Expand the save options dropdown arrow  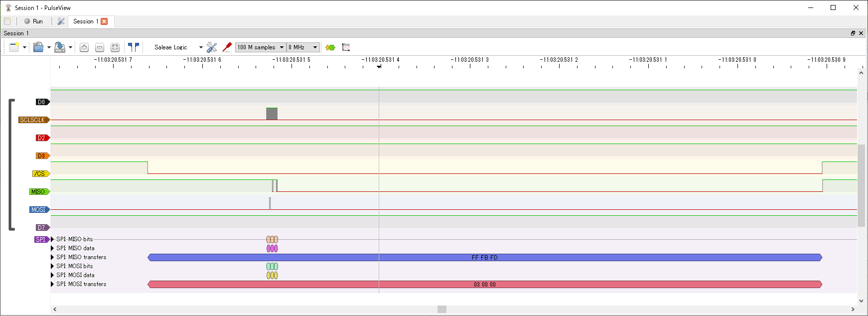pyautogui.click(x=70, y=47)
